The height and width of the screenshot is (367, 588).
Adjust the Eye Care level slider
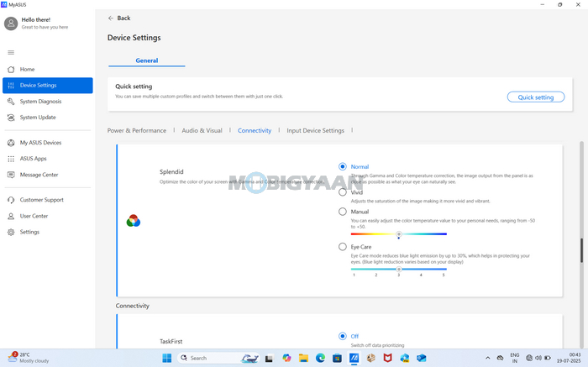[x=399, y=269]
